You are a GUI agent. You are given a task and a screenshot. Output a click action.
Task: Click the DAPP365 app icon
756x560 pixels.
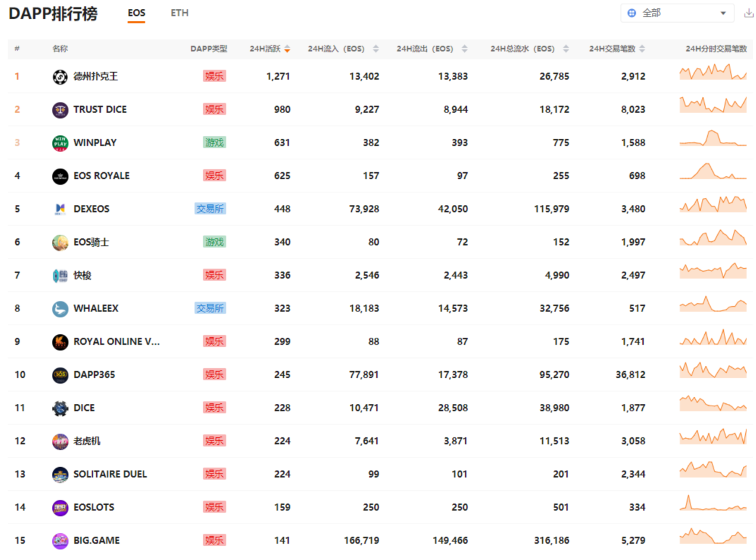(x=60, y=375)
